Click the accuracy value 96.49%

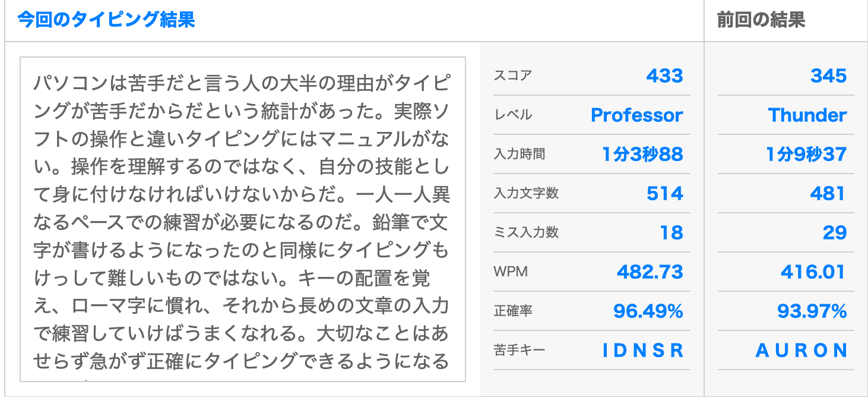pyautogui.click(x=648, y=311)
